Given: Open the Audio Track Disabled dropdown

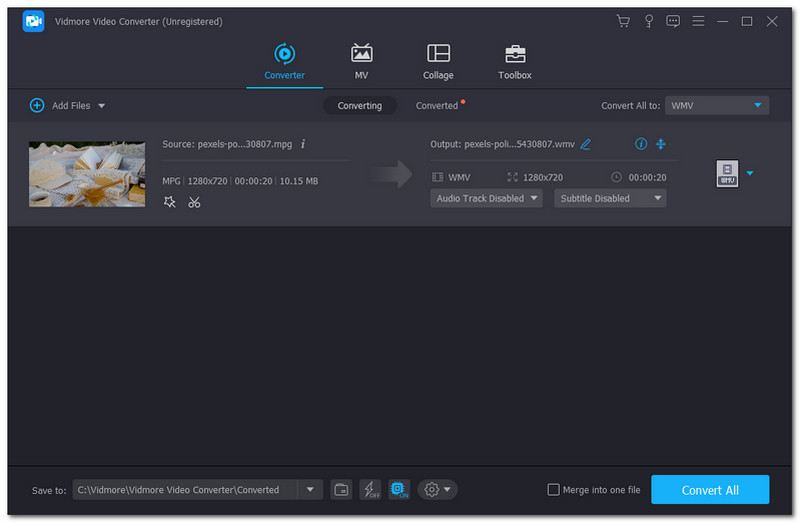Looking at the screenshot, I should click(x=486, y=198).
